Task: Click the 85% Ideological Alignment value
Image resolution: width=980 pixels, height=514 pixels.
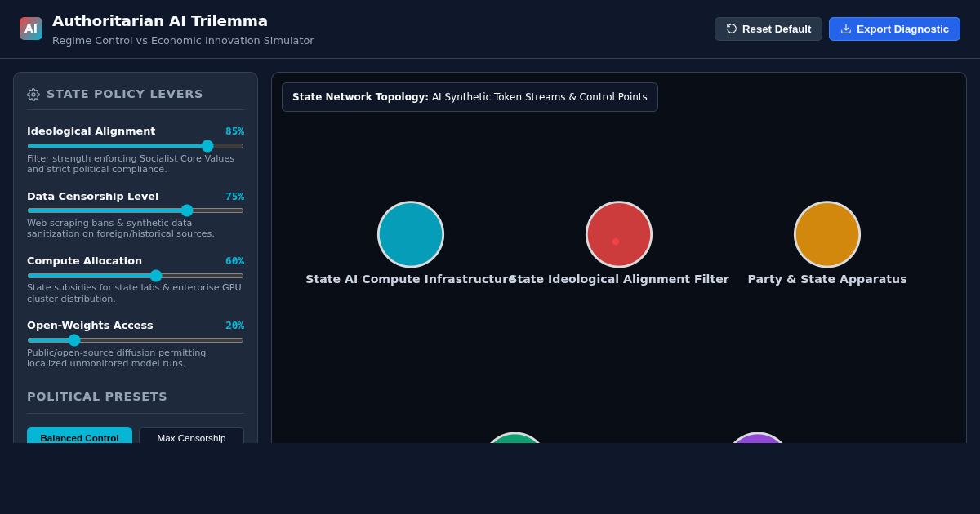Action: [234, 131]
